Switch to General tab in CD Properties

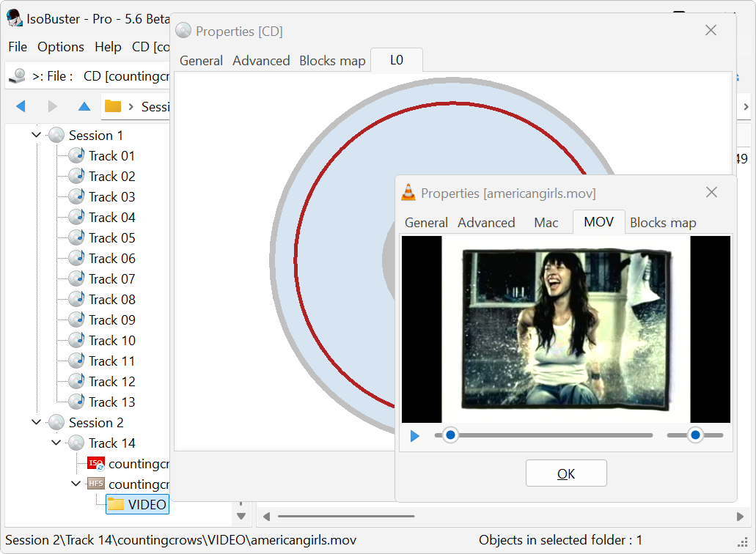coord(201,61)
